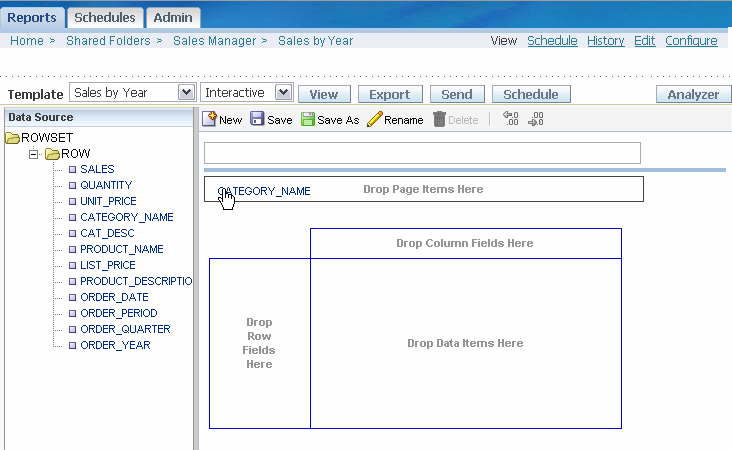Click the Save toolbar label
This screenshot has width=732, height=450.
[280, 120]
